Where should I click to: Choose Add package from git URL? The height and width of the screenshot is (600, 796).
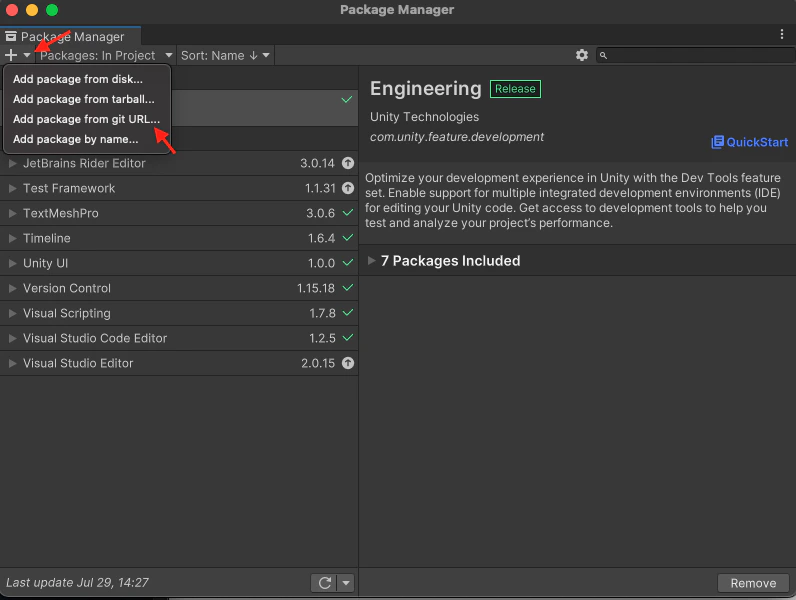coord(86,119)
